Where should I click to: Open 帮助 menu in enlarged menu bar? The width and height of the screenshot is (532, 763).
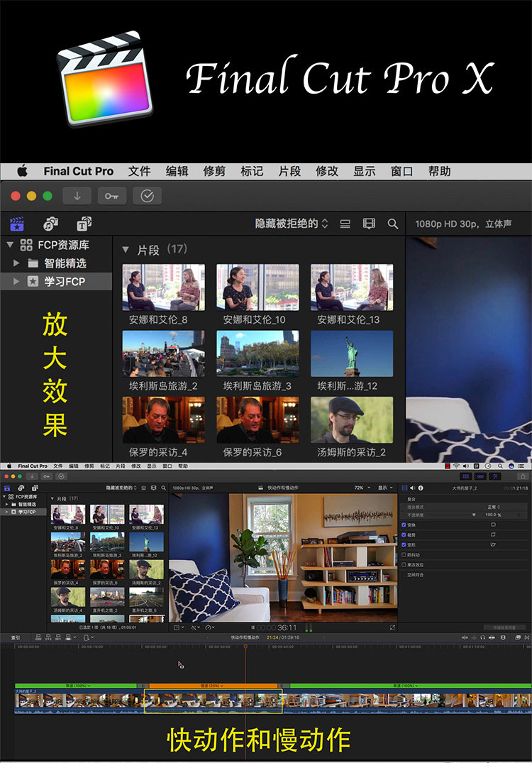439,171
